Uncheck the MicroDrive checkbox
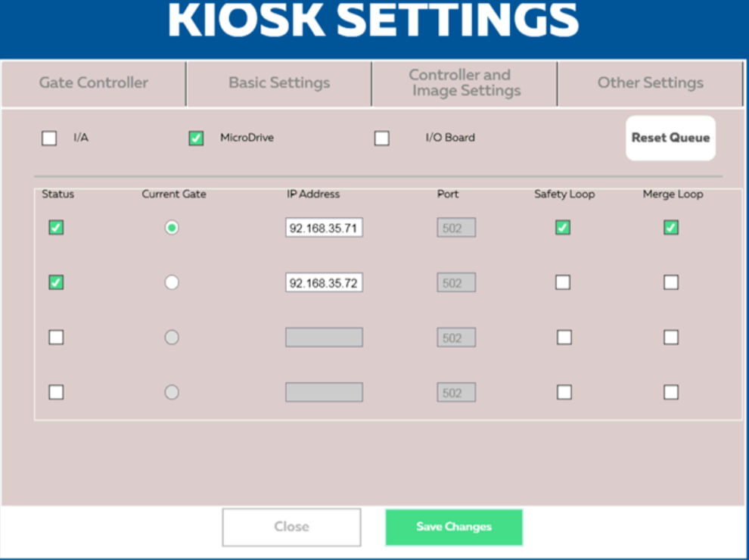The image size is (749, 560). [x=196, y=138]
